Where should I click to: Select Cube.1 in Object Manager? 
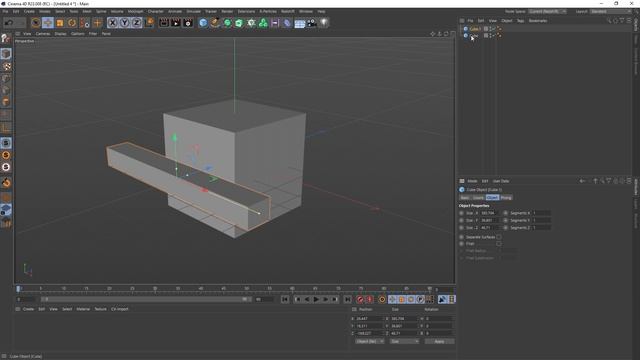click(475, 29)
